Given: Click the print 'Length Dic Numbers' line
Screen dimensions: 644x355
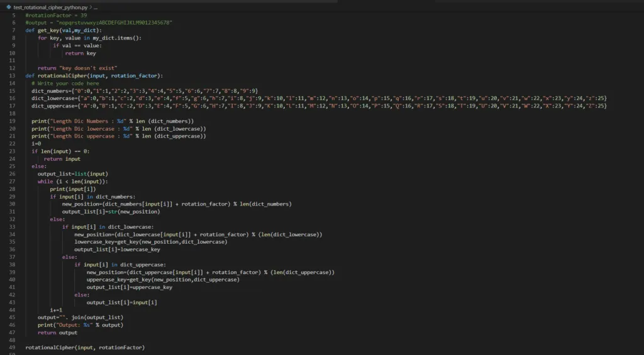Looking at the screenshot, I should [113, 121].
